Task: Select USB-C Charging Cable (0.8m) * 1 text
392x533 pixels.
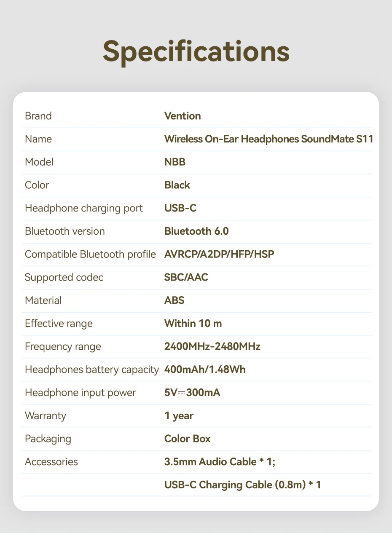Action: tap(243, 485)
